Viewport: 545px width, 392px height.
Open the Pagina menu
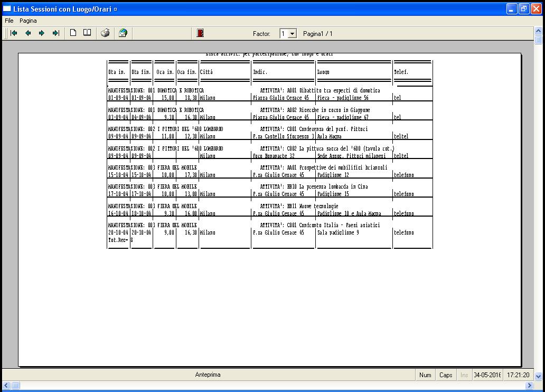28,21
